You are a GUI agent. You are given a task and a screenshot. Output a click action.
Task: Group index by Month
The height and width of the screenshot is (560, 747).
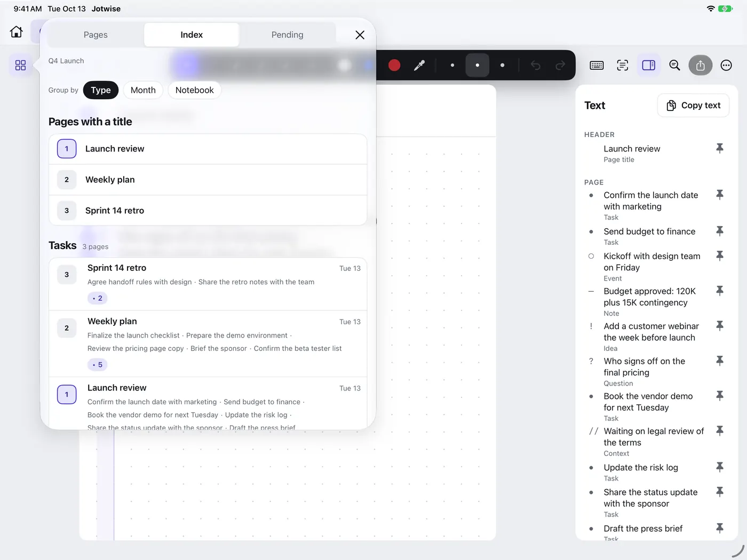(143, 90)
